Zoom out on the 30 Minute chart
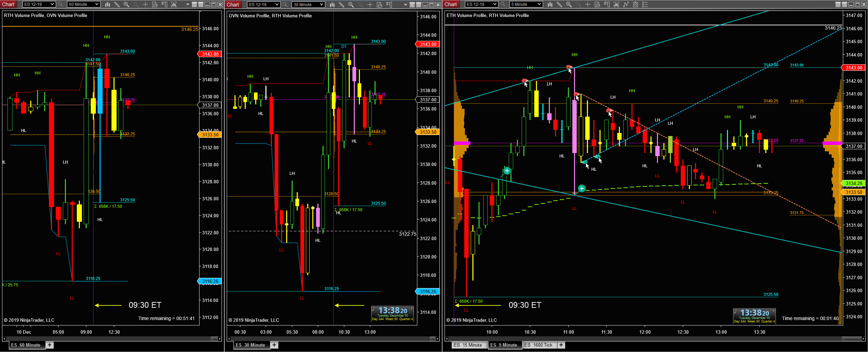The width and height of the screenshot is (868, 352). point(360,4)
